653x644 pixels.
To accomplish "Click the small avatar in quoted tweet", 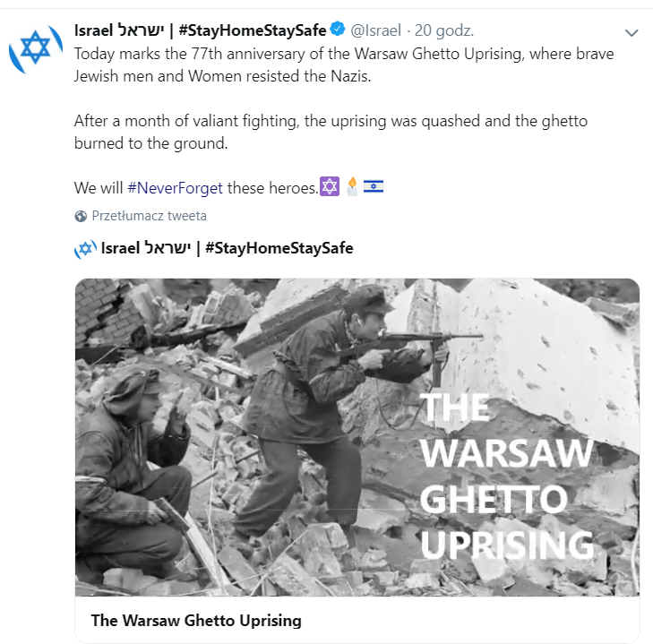I will point(85,249).
